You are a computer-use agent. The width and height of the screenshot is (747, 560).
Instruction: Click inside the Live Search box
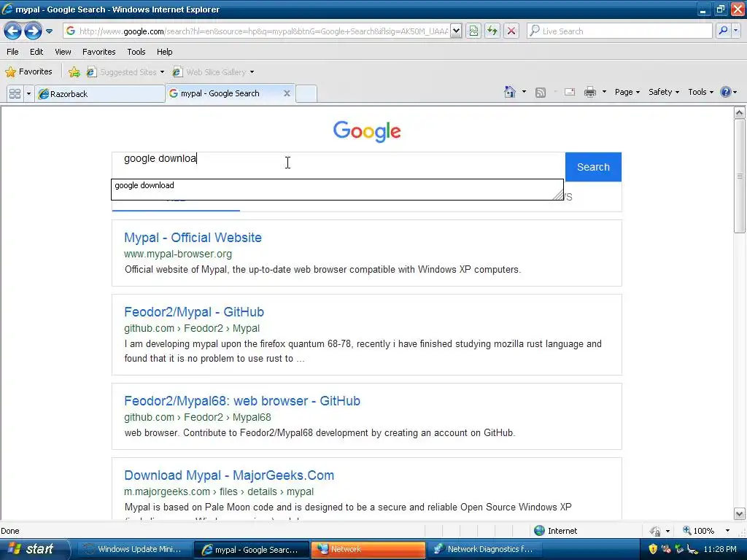[620, 31]
